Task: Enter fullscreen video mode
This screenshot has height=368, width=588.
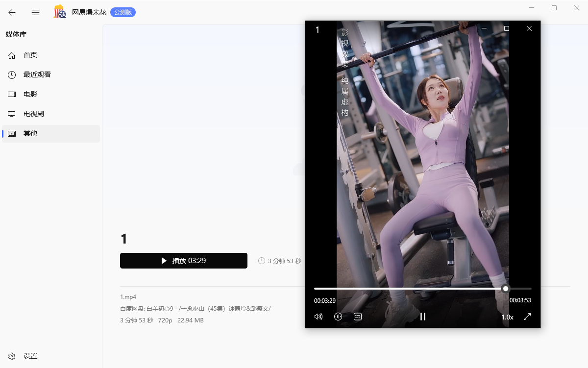Action: point(527,317)
